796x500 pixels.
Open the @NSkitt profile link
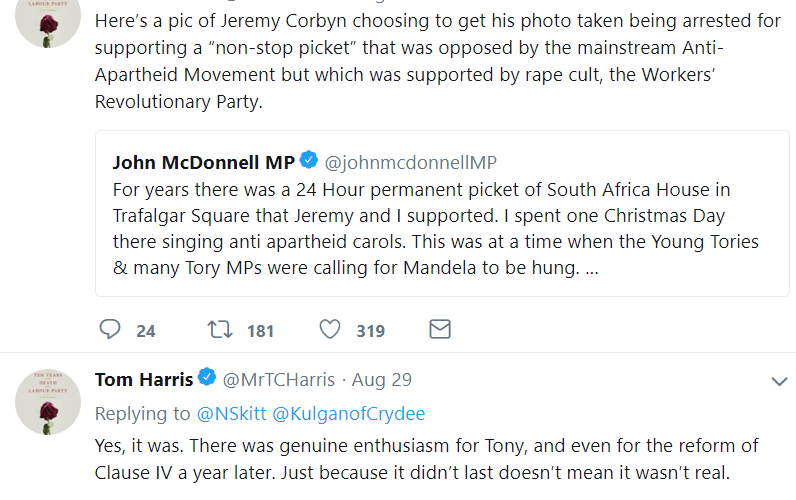tap(231, 413)
